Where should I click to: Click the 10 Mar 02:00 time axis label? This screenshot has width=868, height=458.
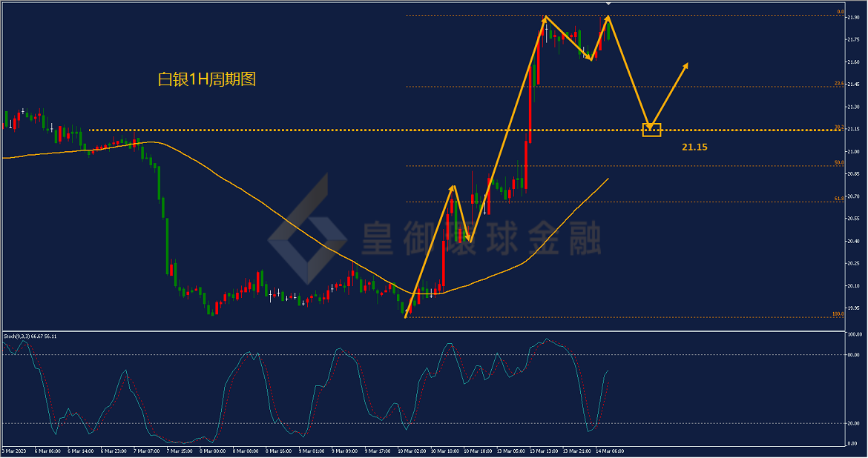click(412, 451)
